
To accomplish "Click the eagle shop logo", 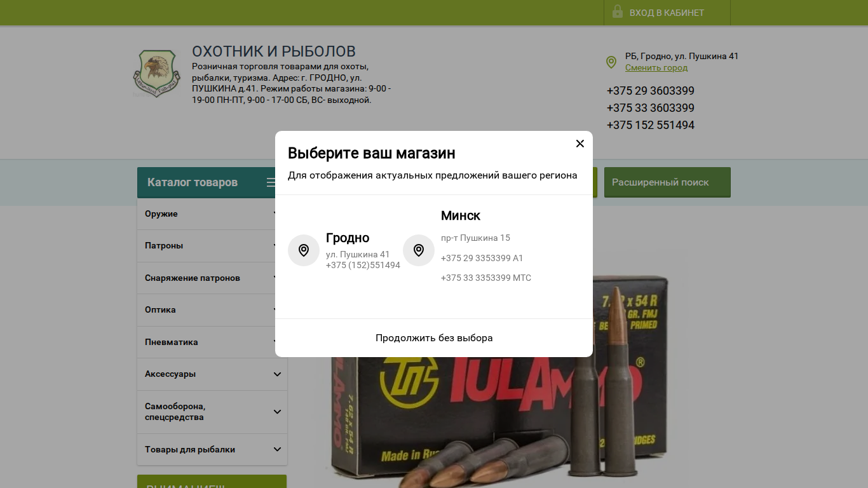I will [156, 74].
